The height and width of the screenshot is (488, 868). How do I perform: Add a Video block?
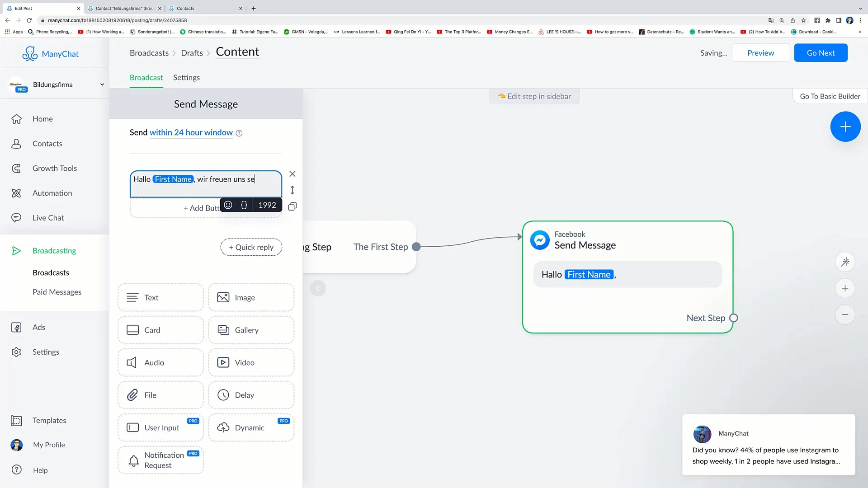point(251,362)
